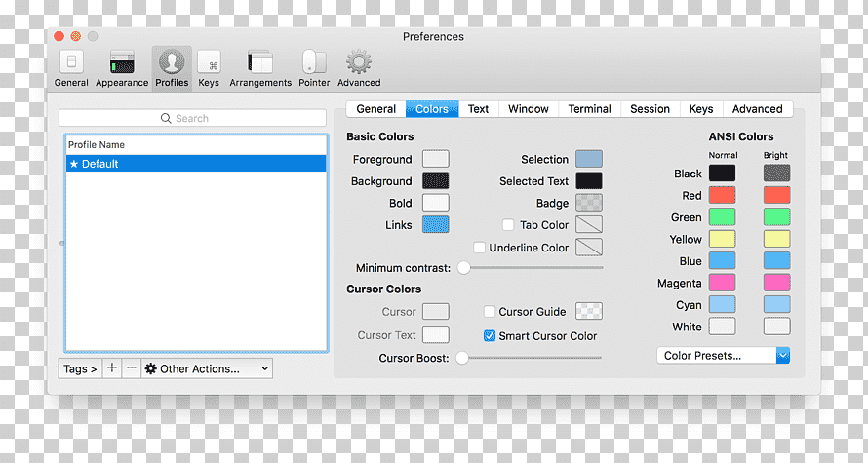The height and width of the screenshot is (463, 868).
Task: Click the Cursor Boost slider handle
Action: pos(462,358)
